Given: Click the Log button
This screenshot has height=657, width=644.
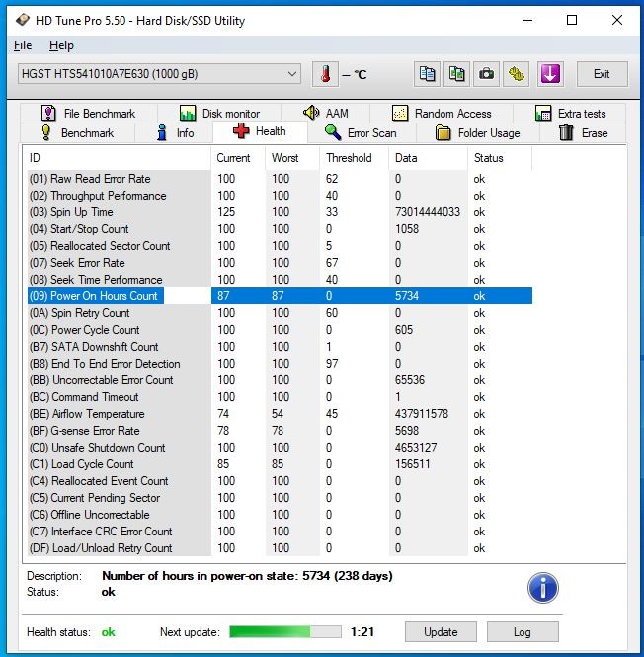Looking at the screenshot, I should tap(523, 631).
